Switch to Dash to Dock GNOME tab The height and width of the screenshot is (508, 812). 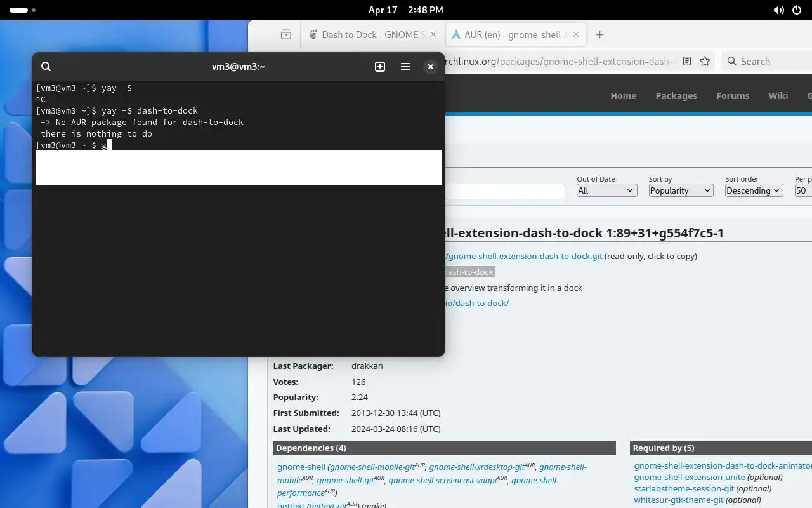tap(372, 35)
